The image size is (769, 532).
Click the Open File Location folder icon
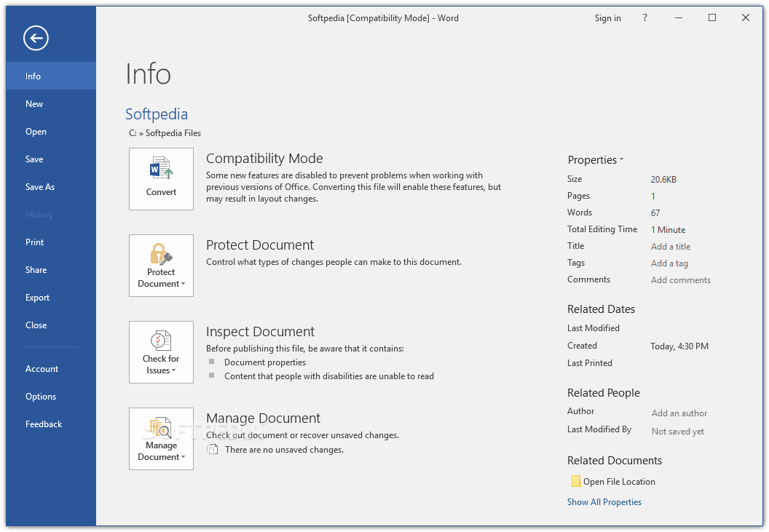(x=576, y=482)
